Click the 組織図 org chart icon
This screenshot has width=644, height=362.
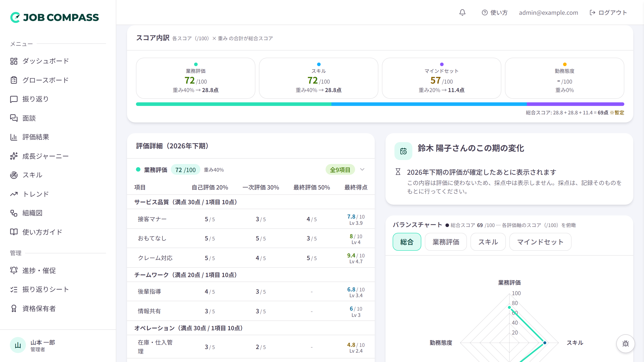tap(14, 213)
